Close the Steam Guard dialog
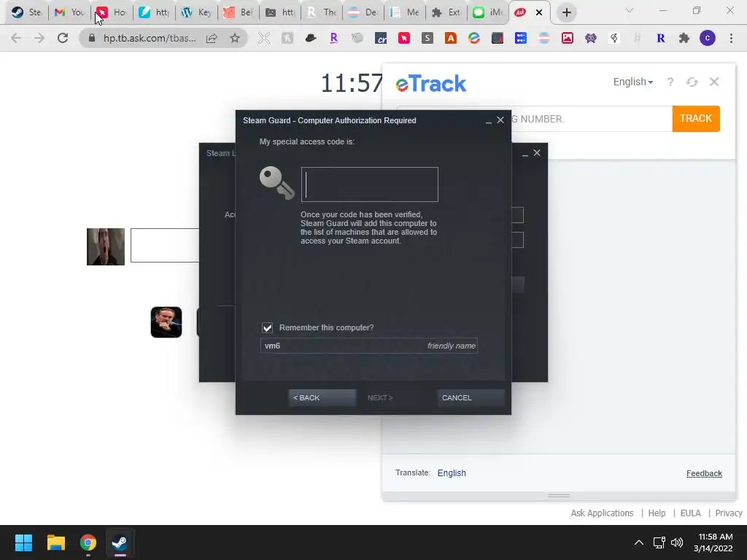 500,120
